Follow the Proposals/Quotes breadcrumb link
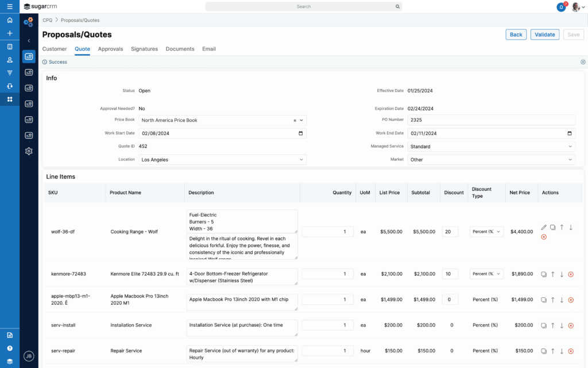Screen dimensions: 588x368 point(80,20)
